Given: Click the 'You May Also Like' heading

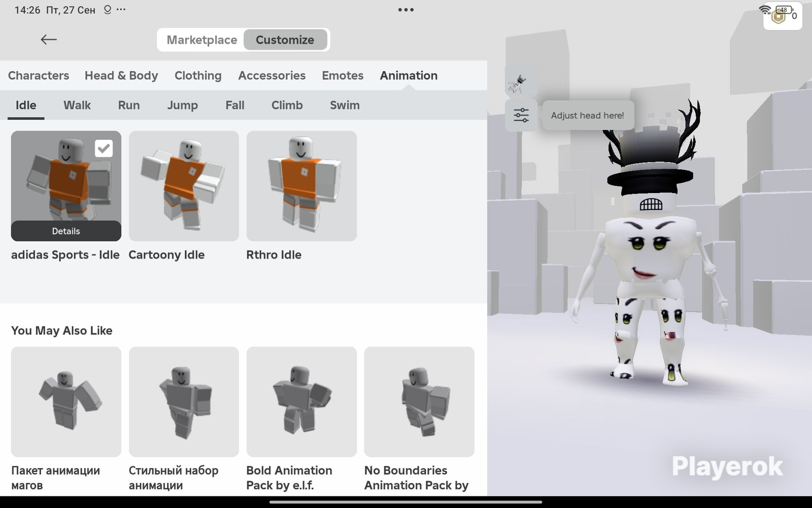Looking at the screenshot, I should (x=62, y=331).
